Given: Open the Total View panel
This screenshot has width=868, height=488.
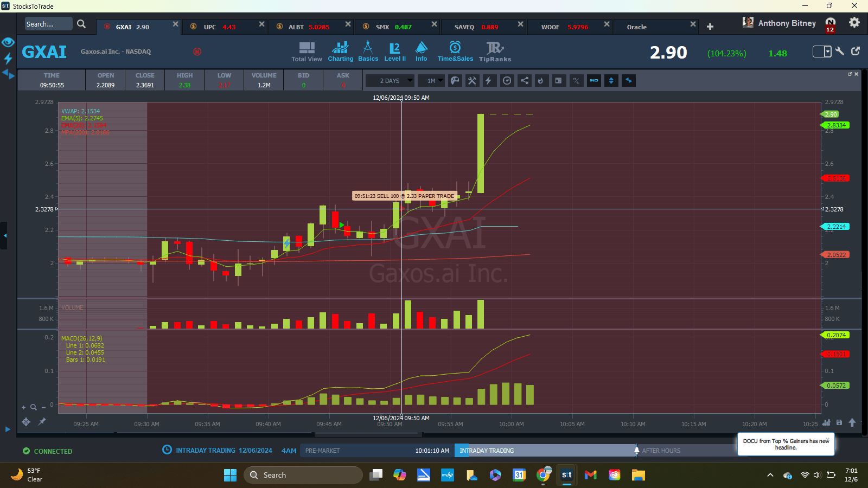Looking at the screenshot, I should coord(307,52).
